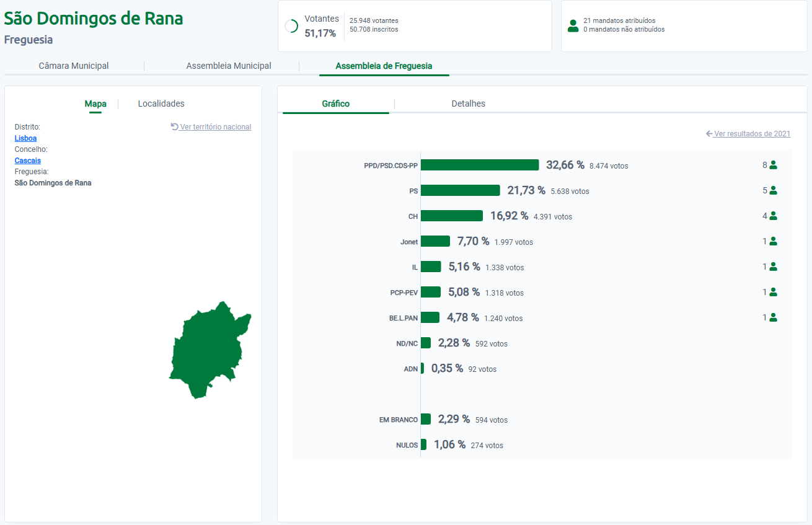Click the person icon beside PPD/PSD.CDS-PP's 8 seats
The width and height of the screenshot is (812, 525).
pyautogui.click(x=773, y=165)
